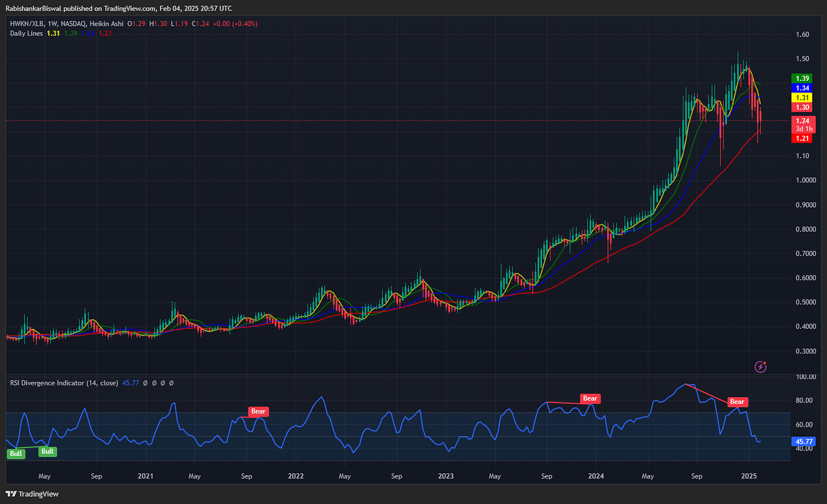827x504 pixels.
Task: Click the 2023 label on time axis
Action: [x=446, y=475]
